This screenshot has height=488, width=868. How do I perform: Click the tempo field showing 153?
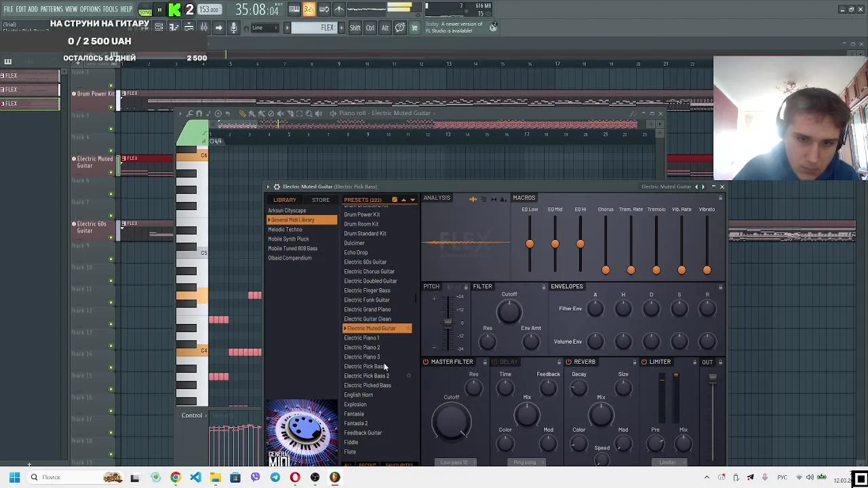209,10
